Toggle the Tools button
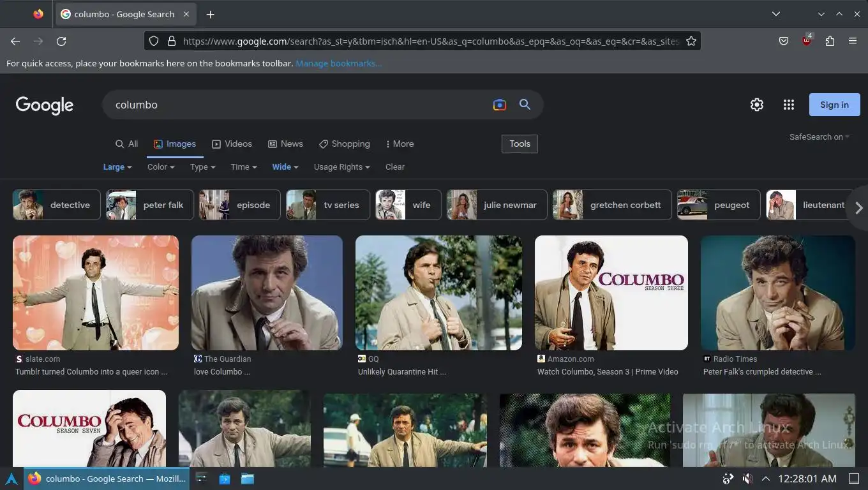This screenshot has height=490, width=868. pos(520,144)
